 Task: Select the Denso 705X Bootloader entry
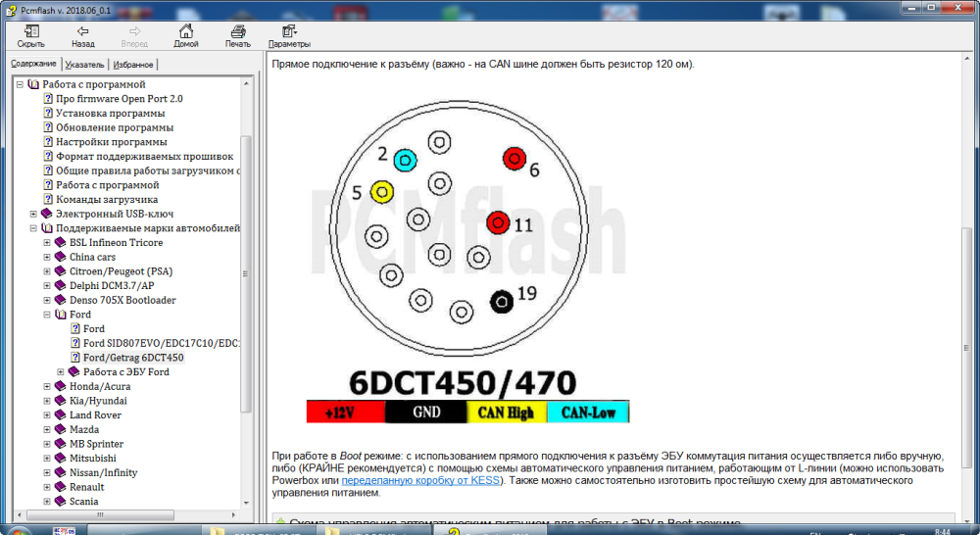[122, 300]
